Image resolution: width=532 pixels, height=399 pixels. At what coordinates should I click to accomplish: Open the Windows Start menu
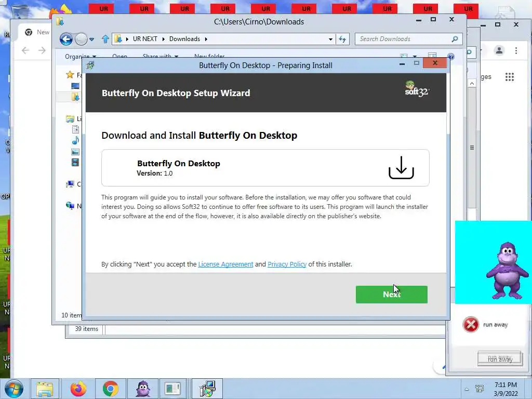click(x=14, y=389)
